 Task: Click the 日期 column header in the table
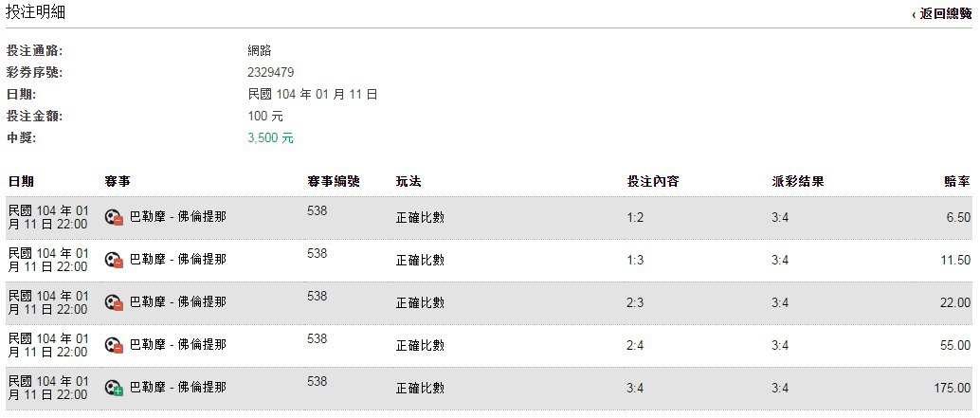pyautogui.click(x=21, y=181)
